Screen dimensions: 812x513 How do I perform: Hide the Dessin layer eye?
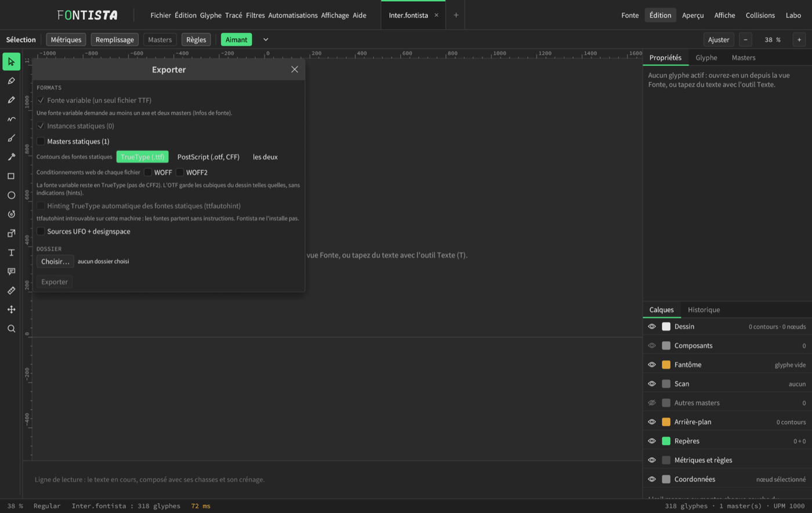pyautogui.click(x=652, y=326)
